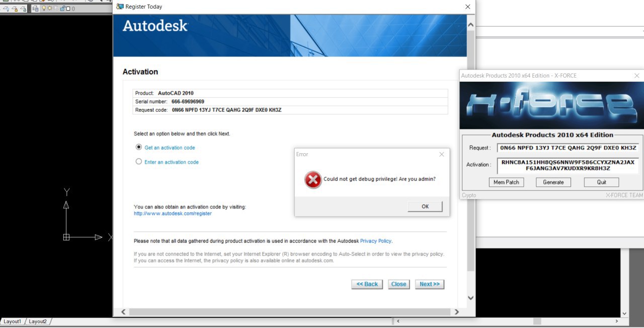This screenshot has width=644, height=328.
Task: Click the left arrow of Register Today horizontal scrollbar
Action: [x=124, y=312]
